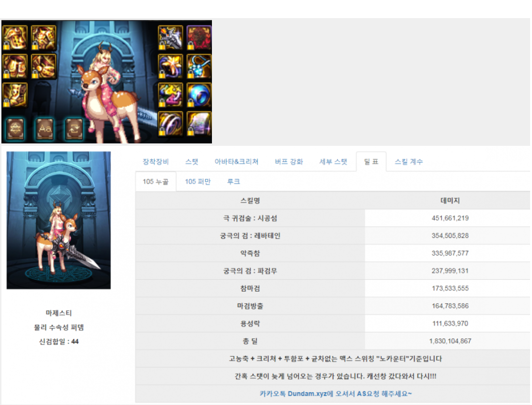Click the greatsword weapon slot icon

pos(171,37)
